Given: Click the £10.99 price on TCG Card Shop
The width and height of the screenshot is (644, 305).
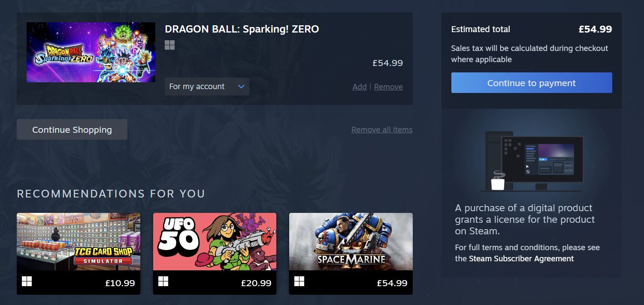Looking at the screenshot, I should click(120, 283).
